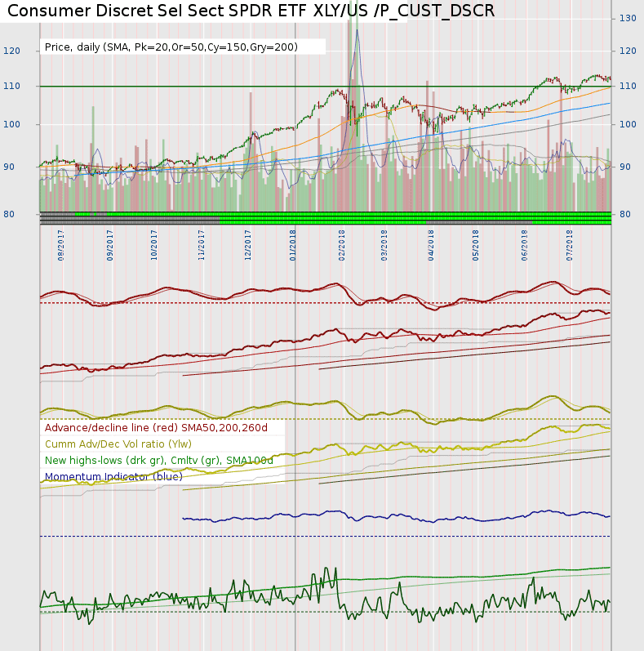Click the 07/2018 date label

569,245
